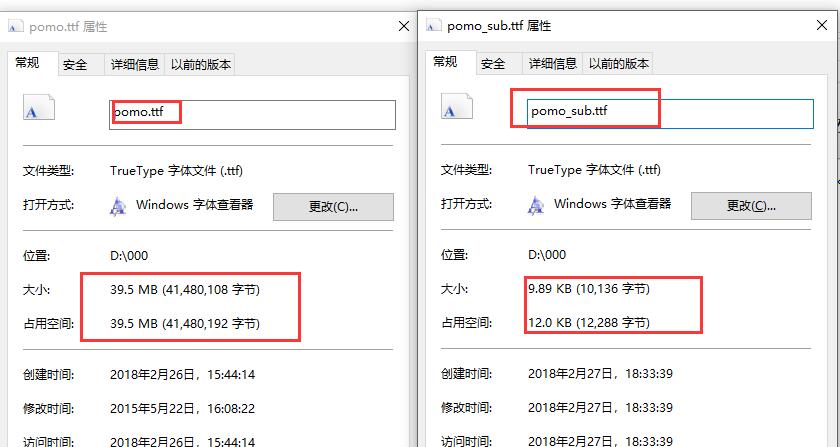Click the Windows 字体查看器 icon in pomo.ttf dialog
Image resolution: width=840 pixels, height=447 pixels.
[x=118, y=206]
